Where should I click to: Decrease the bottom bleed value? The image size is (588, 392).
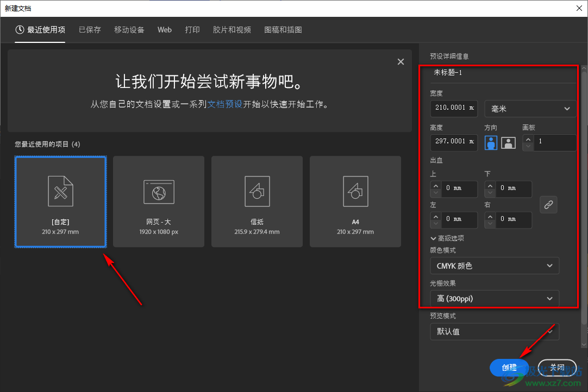tap(490, 193)
